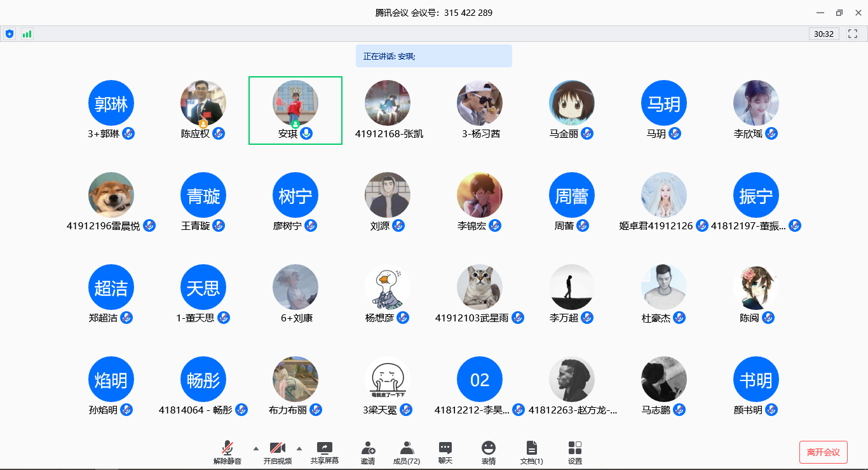This screenshot has height=470, width=868.
Task: Expand audio options arrow beside 解除静音
Action: 256,448
